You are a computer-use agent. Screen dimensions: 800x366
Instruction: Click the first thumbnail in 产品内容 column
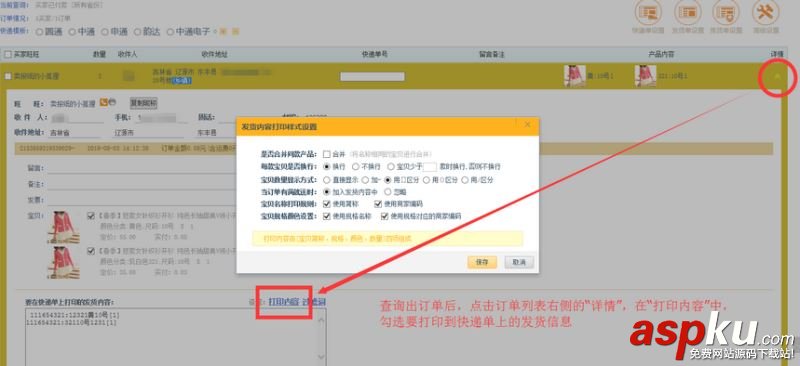574,76
